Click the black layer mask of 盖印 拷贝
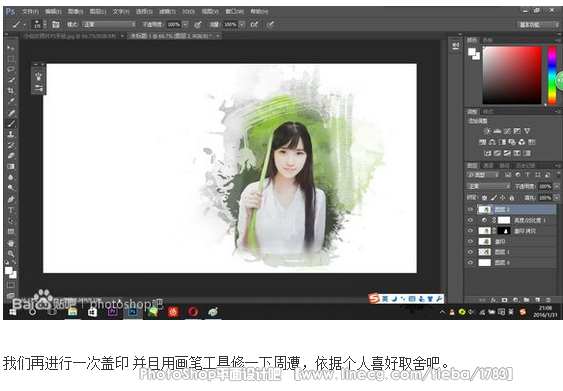 503,231
